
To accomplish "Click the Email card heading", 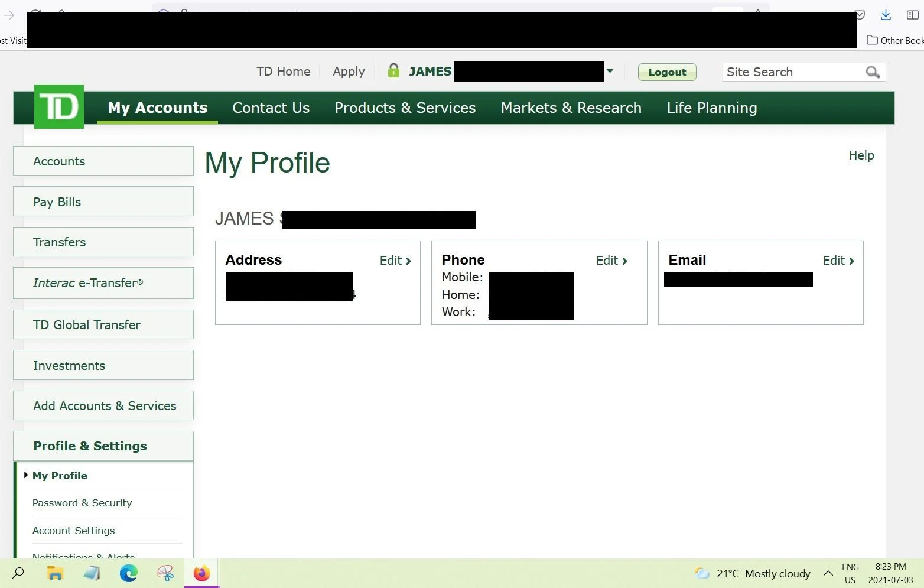I will coord(687,260).
